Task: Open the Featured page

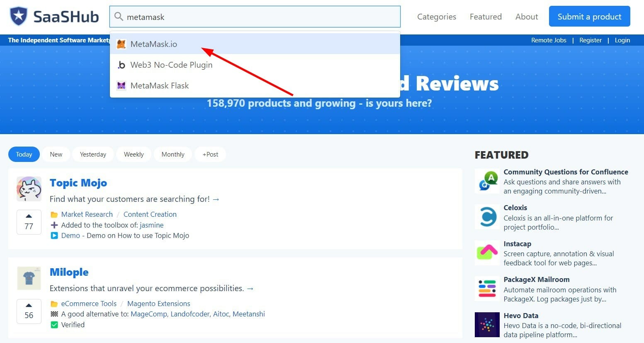Action: coord(486,17)
